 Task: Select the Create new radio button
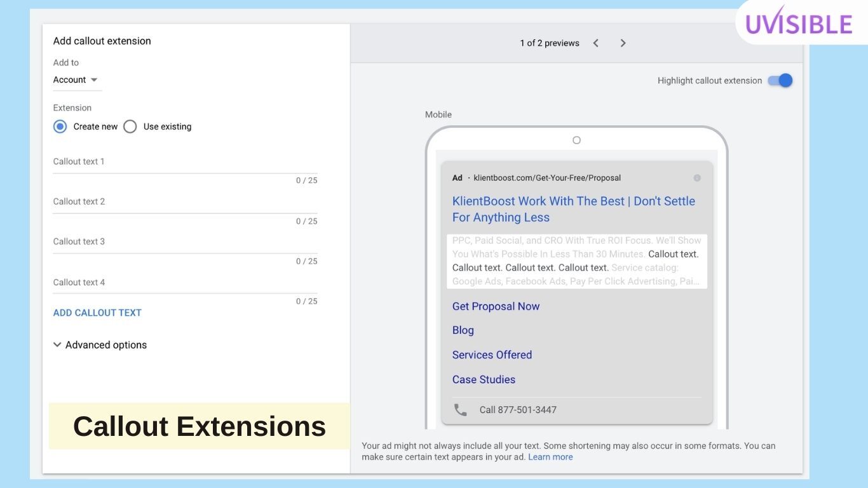click(60, 126)
